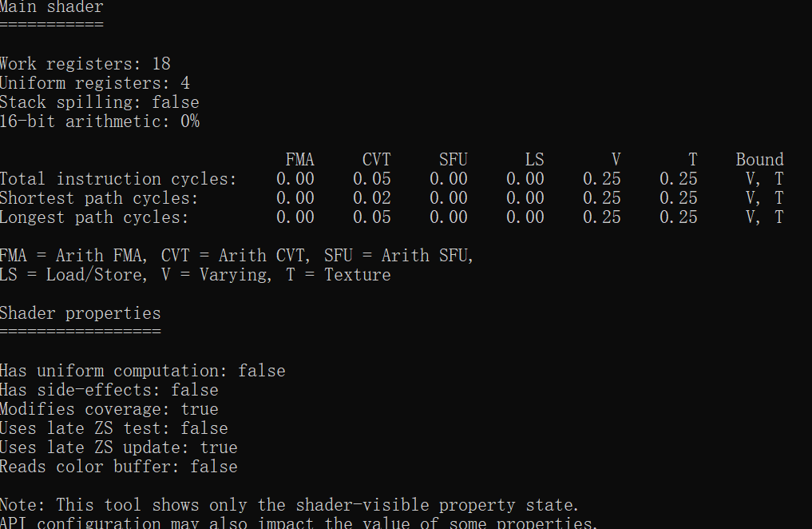
Task: Click the "Work registers: 18" line
Action: point(85,64)
